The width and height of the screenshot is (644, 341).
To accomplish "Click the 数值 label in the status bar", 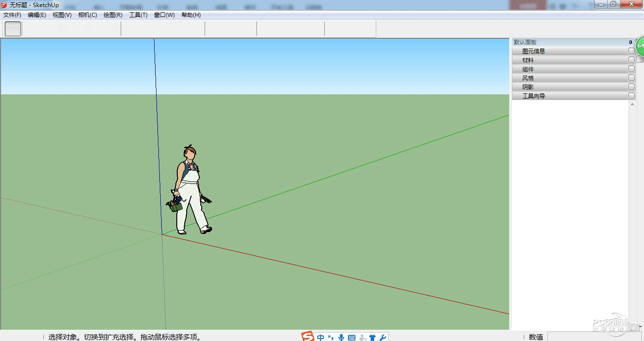I will click(x=536, y=337).
